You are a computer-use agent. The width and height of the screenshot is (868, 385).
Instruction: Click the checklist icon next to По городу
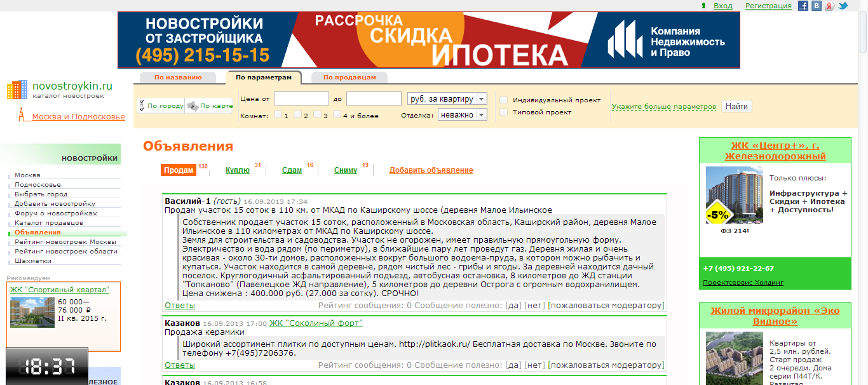142,106
